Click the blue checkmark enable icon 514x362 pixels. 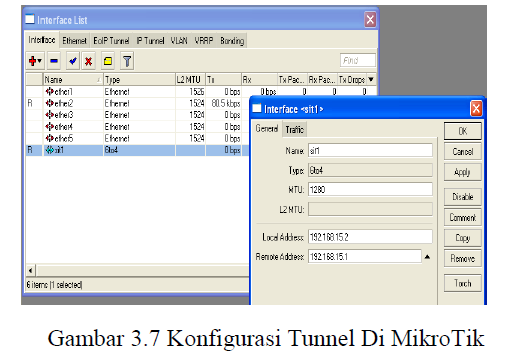point(73,61)
